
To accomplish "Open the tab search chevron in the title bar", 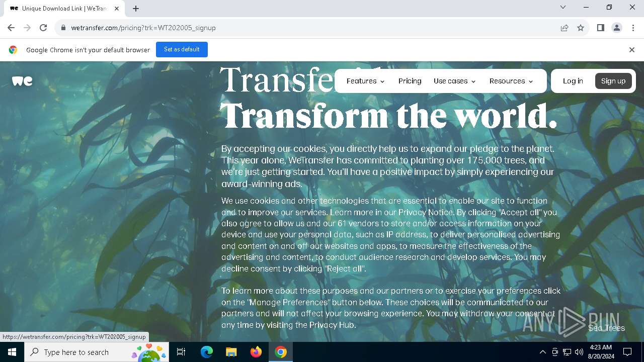I will click(563, 7).
